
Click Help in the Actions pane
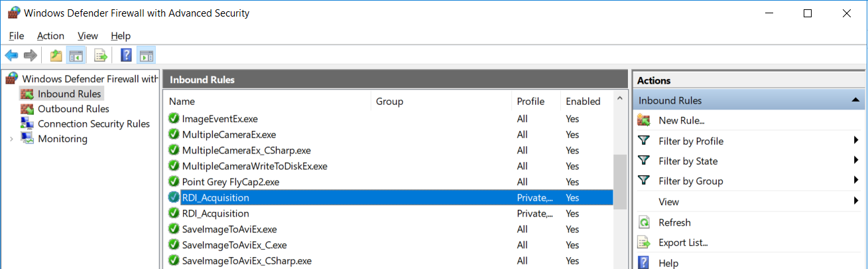[x=668, y=262]
